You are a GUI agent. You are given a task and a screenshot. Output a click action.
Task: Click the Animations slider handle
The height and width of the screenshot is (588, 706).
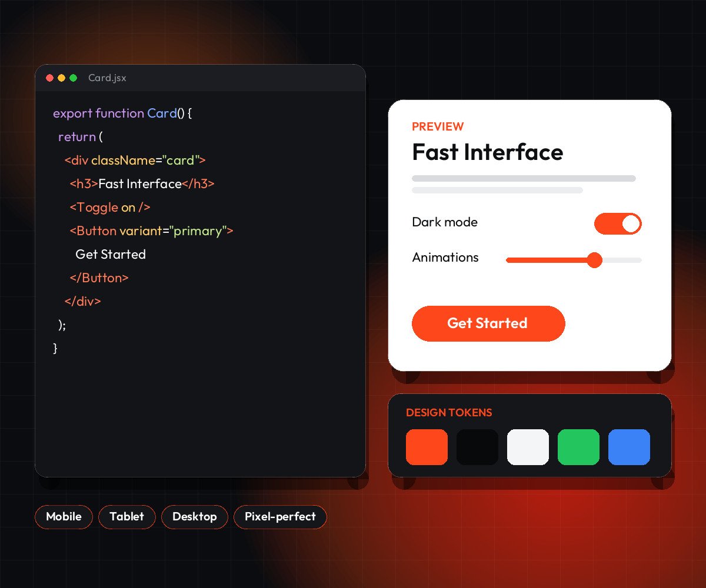595,260
